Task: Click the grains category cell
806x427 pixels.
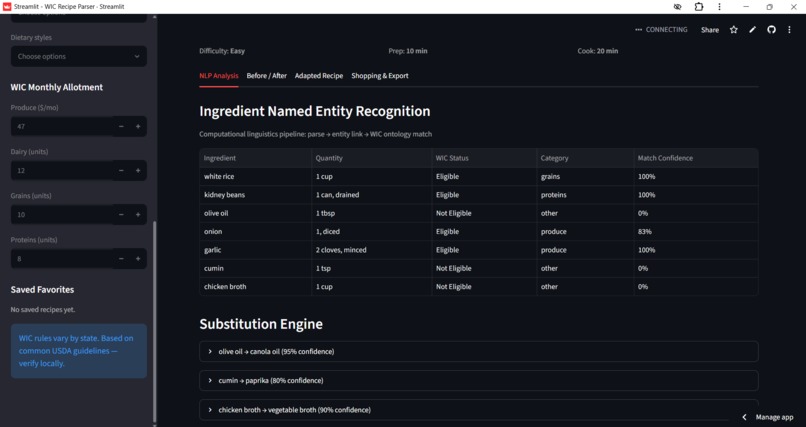Action: [585, 177]
